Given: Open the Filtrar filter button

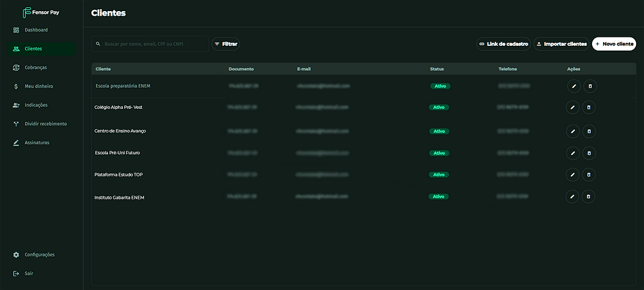Looking at the screenshot, I should coord(225,44).
